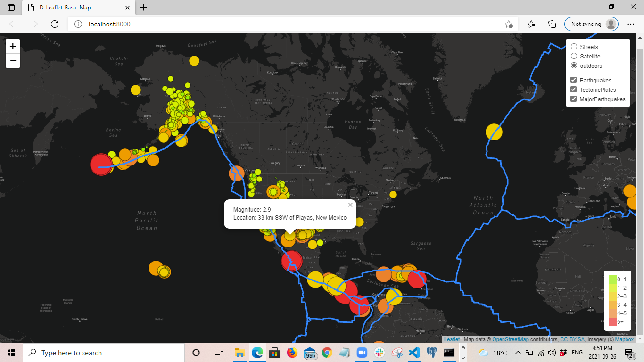
Task: Open the CC-BY-SA license link
Action: click(572, 339)
